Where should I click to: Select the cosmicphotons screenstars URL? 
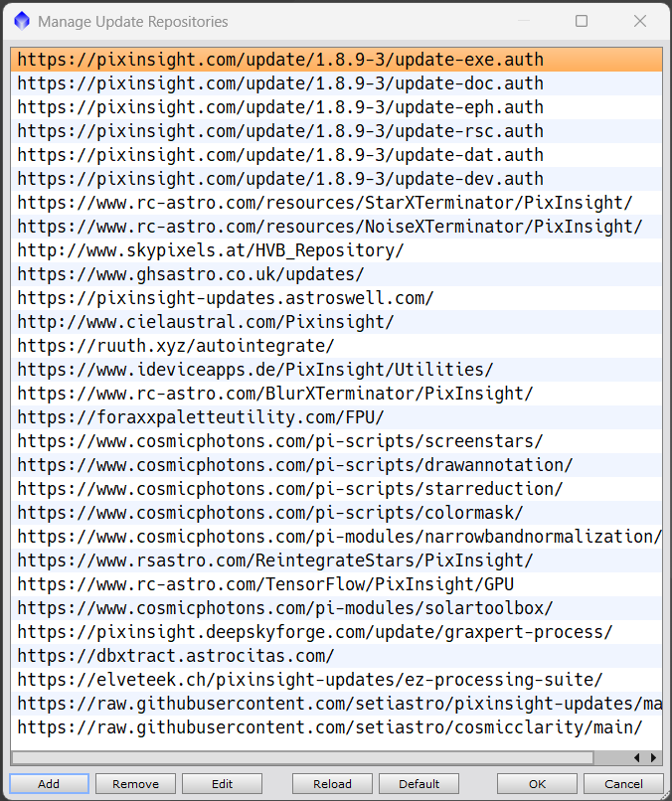click(x=336, y=441)
